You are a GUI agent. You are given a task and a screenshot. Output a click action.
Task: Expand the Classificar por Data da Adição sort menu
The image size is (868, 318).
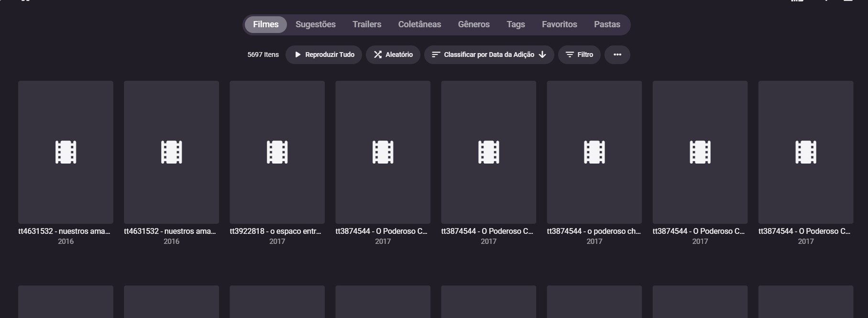[489, 55]
